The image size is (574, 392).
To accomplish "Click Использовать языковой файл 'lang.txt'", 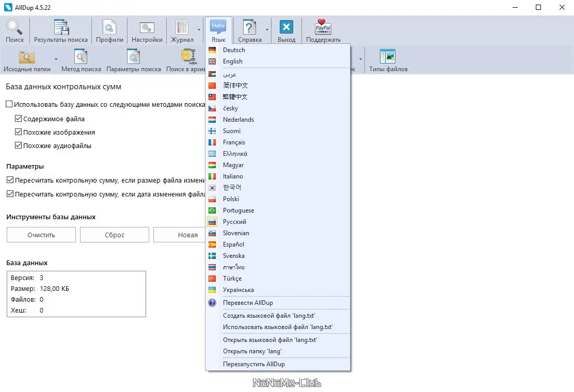I will [x=278, y=327].
